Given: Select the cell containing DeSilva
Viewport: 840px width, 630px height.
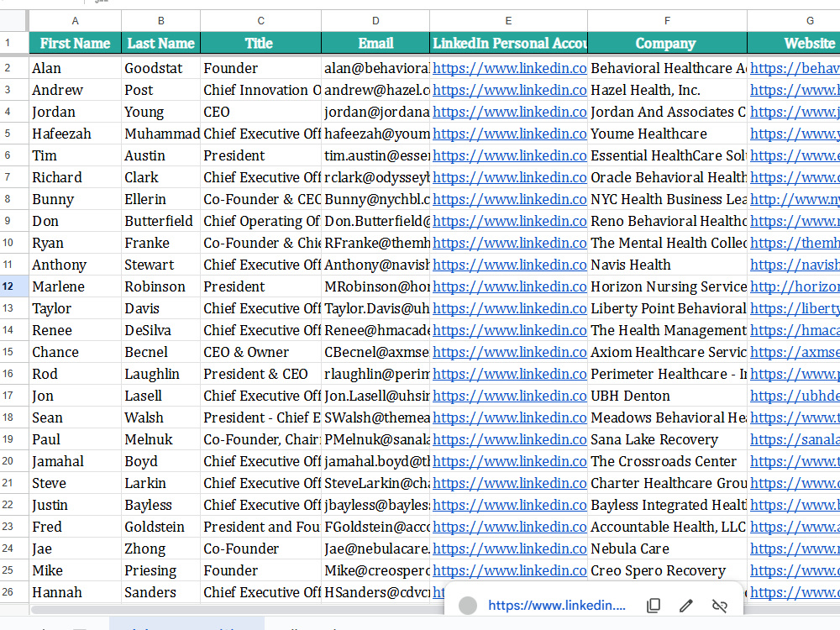Looking at the screenshot, I should (160, 330).
